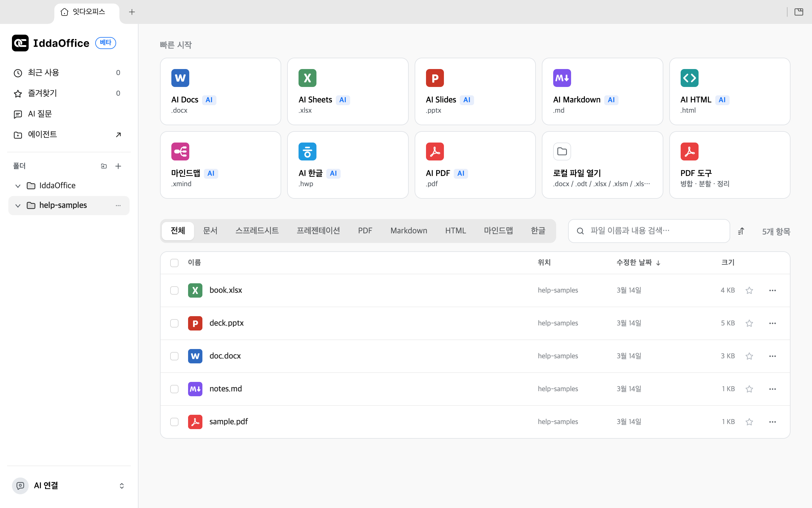Screen dimensions: 812x508
Task: Expand the AI 연결 selector
Action: (x=69, y=486)
